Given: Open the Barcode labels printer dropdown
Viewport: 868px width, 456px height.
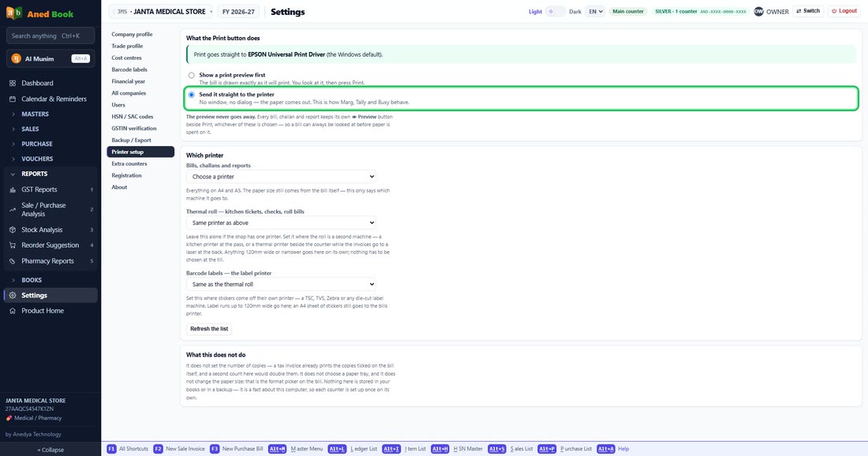Looking at the screenshot, I should 281,284.
